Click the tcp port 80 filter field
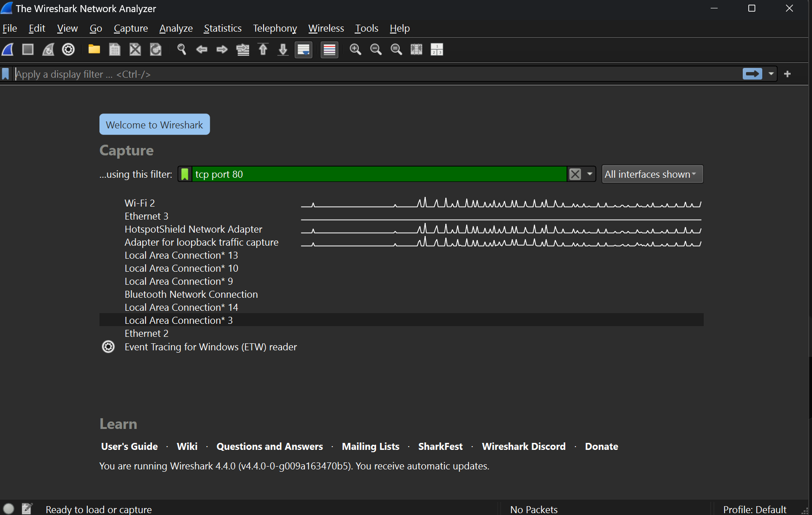This screenshot has height=515, width=812. click(x=379, y=174)
